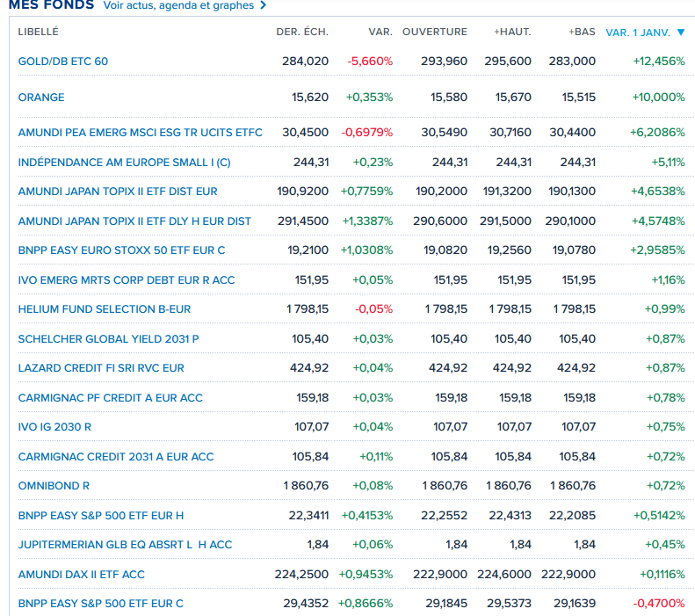This screenshot has height=616, width=695.
Task: Select INDÉPENDANCE AM EUROPE SMALL I (C)
Action: point(124,163)
